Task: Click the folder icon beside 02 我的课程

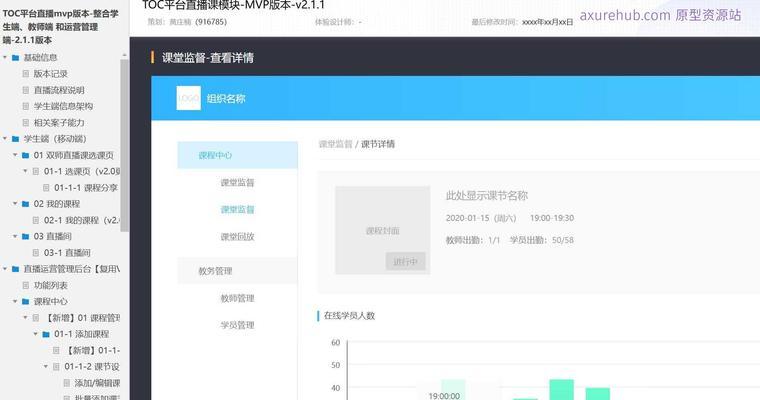Action: point(26,204)
